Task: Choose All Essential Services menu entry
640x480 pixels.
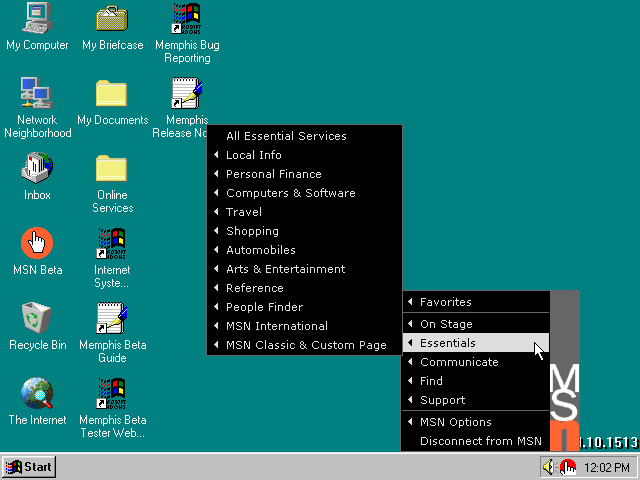Action: point(304,136)
